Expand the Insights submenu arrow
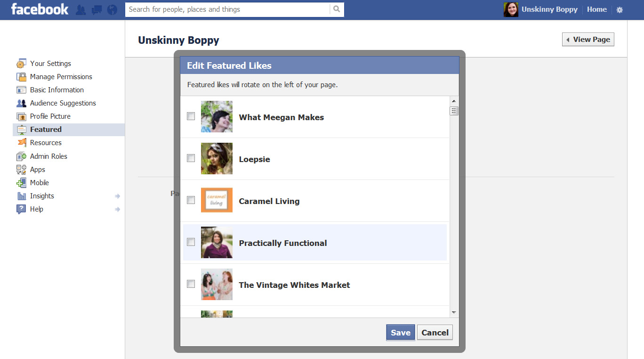The height and width of the screenshot is (359, 644). pos(118,196)
